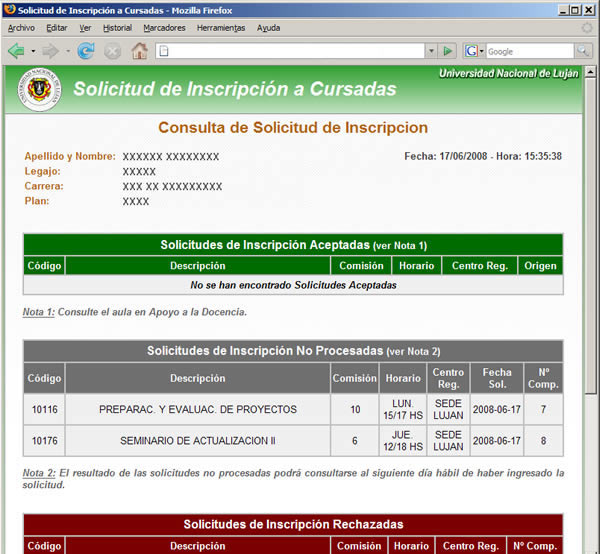Click the Nota 2 underlined label
The image size is (600, 554).
coord(38,472)
